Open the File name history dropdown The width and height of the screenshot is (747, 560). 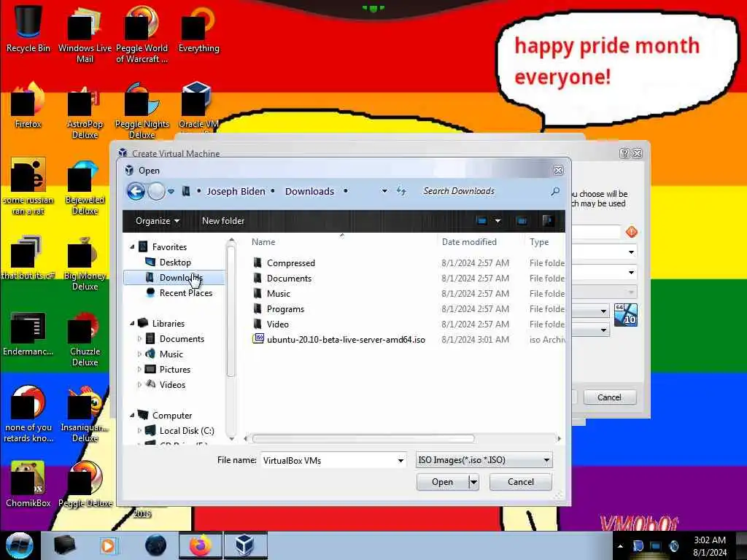click(x=400, y=461)
